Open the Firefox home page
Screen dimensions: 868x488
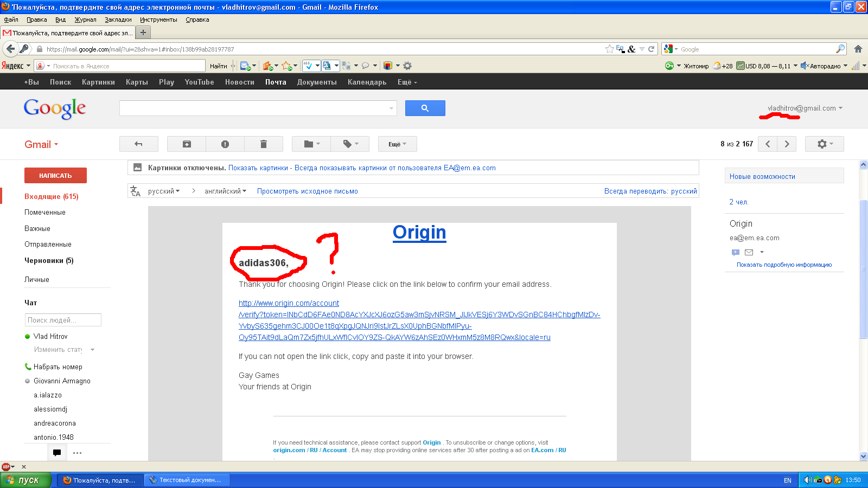point(858,49)
